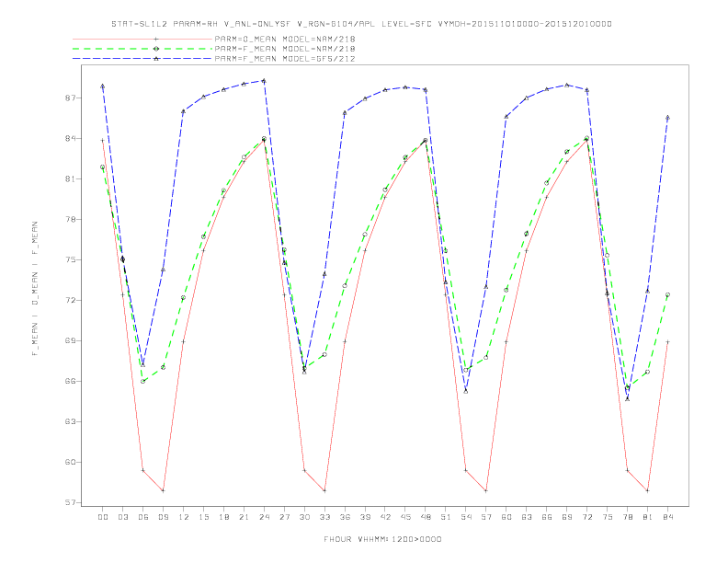Select legend label PARM=F_MEAN MODEL=NAM/218
Viewport: 728px width, 563px height.
[x=285, y=49]
